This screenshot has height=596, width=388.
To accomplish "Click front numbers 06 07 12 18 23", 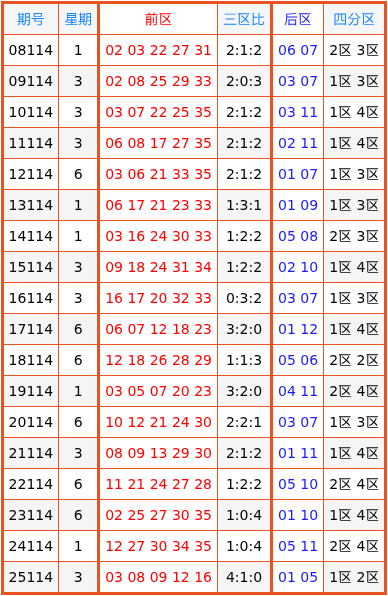I will (x=158, y=329).
